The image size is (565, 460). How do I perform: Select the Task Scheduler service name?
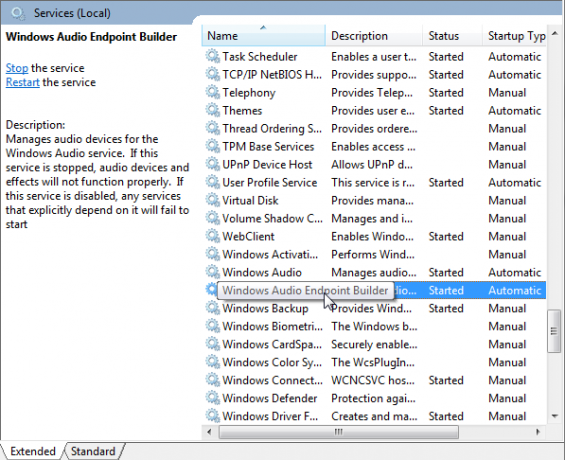(x=259, y=57)
